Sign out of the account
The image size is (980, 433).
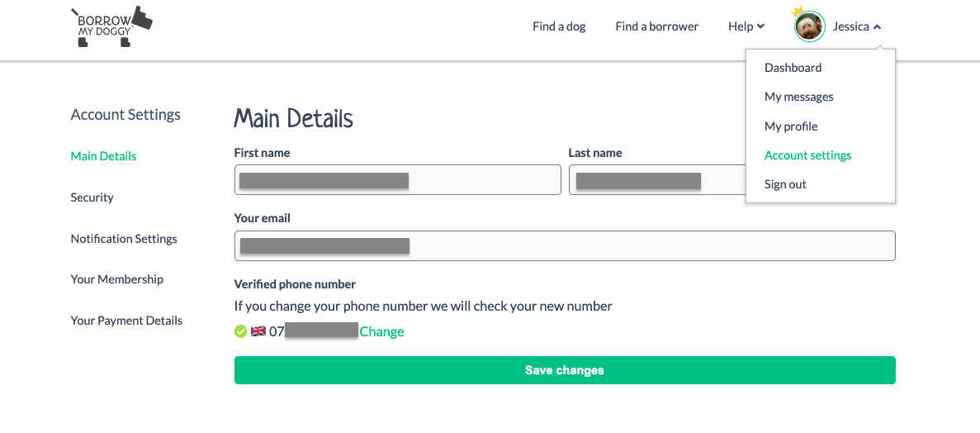pyautogui.click(x=785, y=184)
